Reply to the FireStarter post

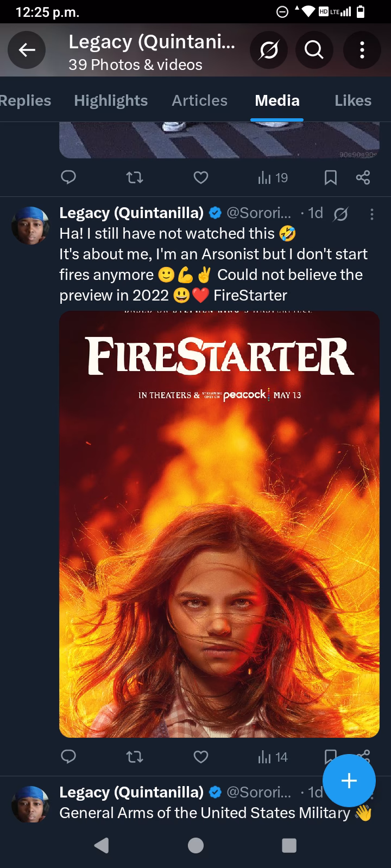(68, 756)
